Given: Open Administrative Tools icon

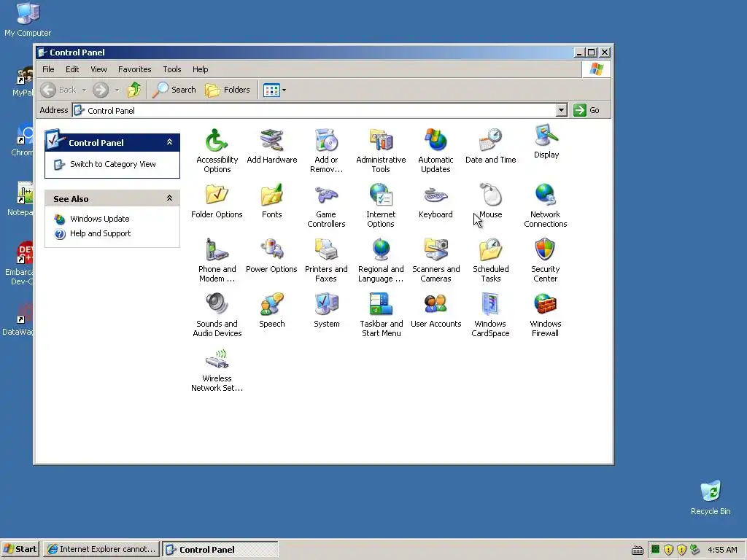Looking at the screenshot, I should [x=381, y=150].
